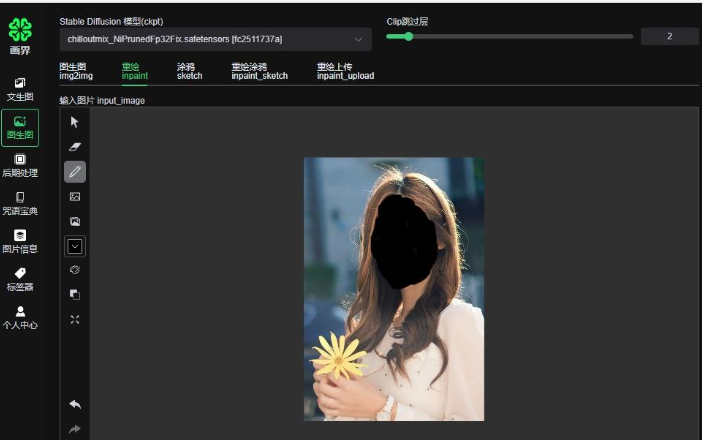This screenshot has width=702, height=440.
Task: Select the pencil brush tool
Action: click(75, 172)
